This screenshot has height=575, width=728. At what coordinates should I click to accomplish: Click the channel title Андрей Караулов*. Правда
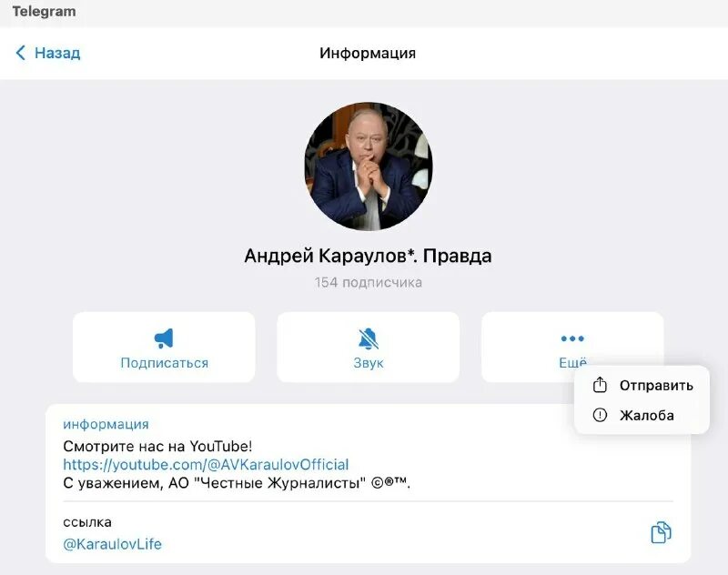pos(368,256)
